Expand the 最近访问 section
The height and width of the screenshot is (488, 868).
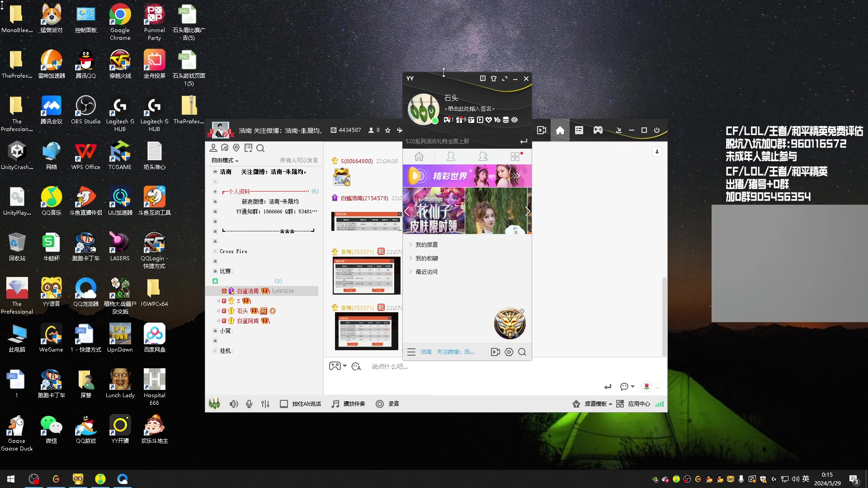pyautogui.click(x=426, y=272)
